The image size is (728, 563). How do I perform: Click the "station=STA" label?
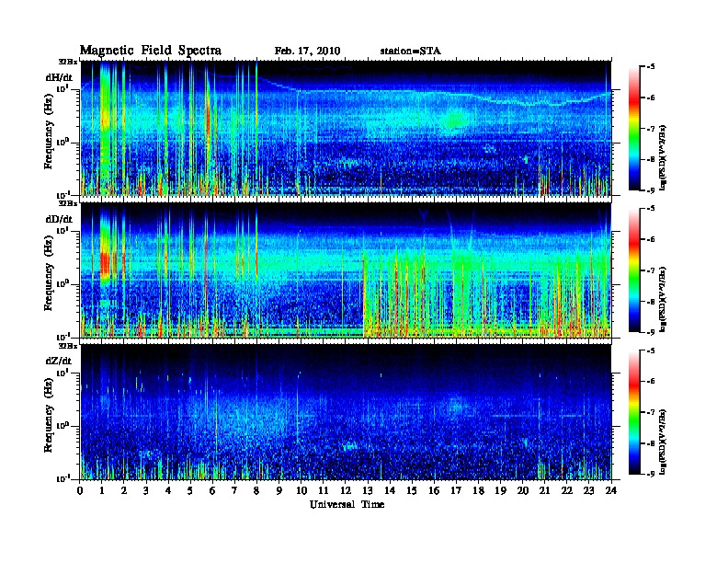(x=411, y=52)
